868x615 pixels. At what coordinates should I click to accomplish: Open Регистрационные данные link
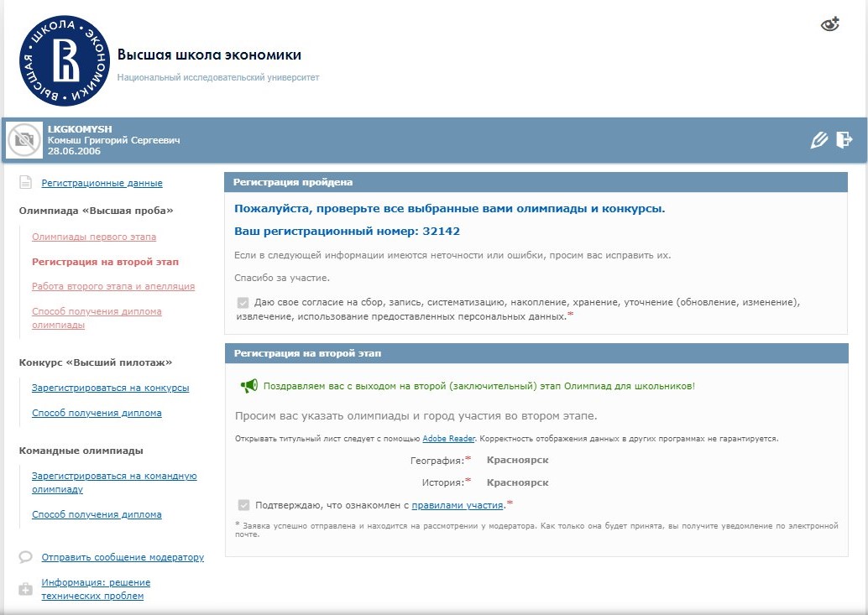point(102,183)
